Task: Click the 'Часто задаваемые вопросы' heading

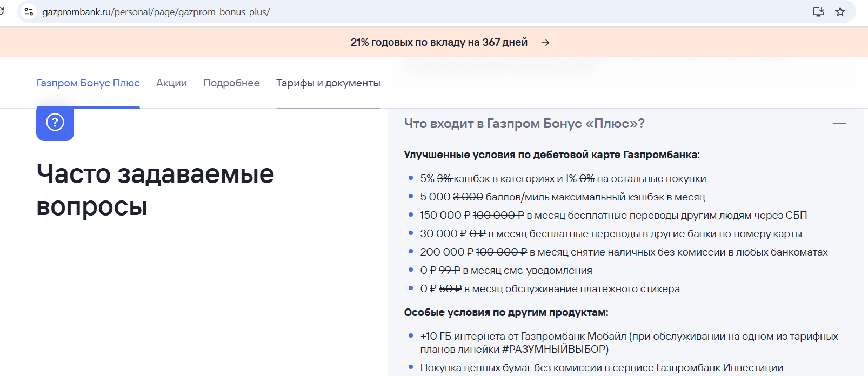Action: click(x=155, y=190)
